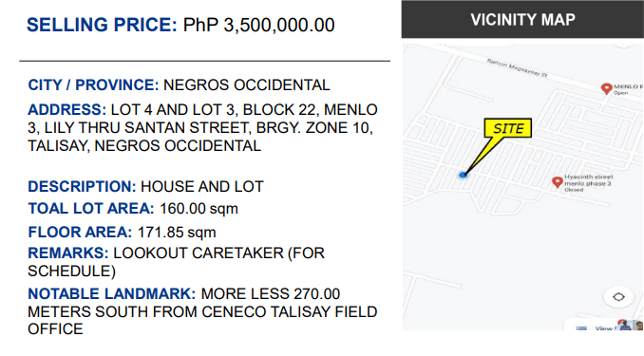
Task: Select the Hyacinth street red map pin
Action: tap(558, 182)
